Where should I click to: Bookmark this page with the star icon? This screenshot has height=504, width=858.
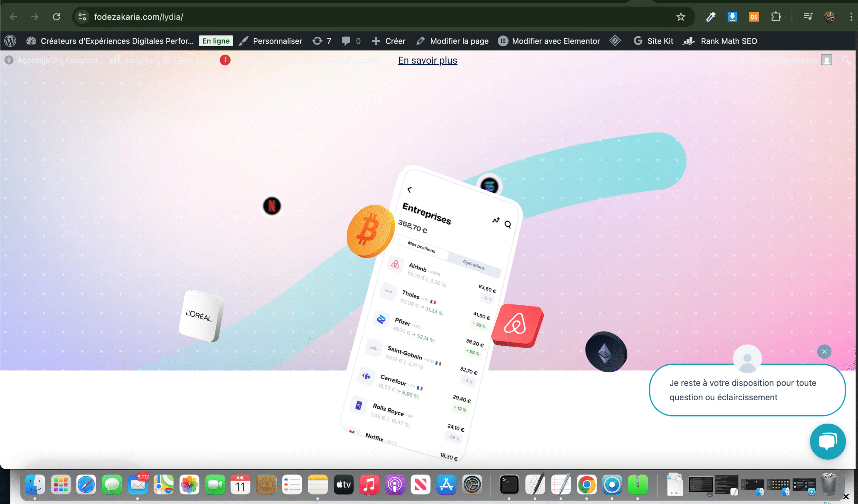[681, 17]
